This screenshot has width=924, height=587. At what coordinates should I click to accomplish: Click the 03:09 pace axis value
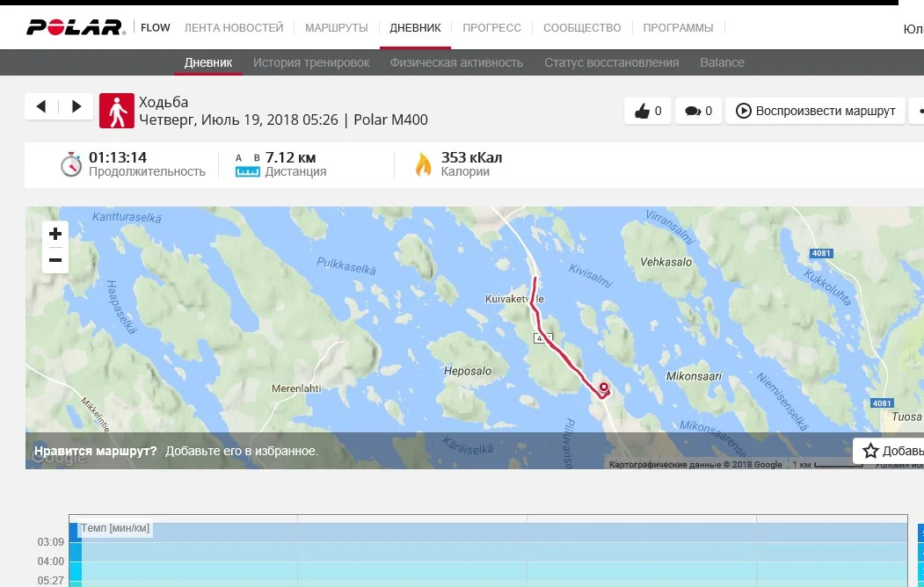(51, 542)
